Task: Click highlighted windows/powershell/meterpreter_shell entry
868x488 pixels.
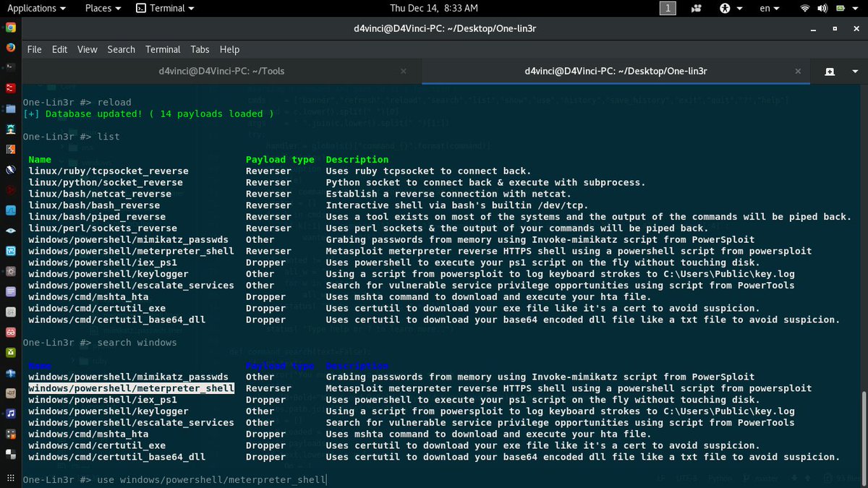Action: [x=131, y=388]
